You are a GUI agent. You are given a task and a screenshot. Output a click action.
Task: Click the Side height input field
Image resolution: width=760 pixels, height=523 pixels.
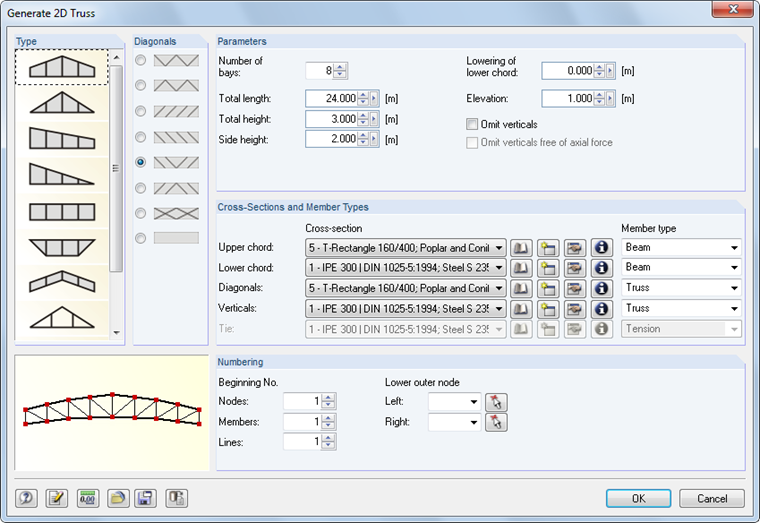[332, 139]
